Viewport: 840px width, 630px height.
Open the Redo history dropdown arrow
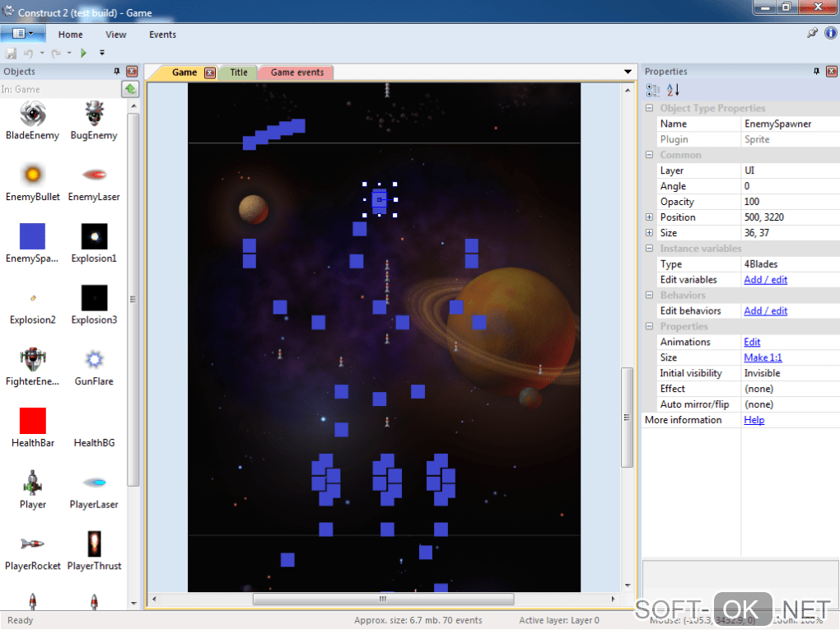point(69,53)
